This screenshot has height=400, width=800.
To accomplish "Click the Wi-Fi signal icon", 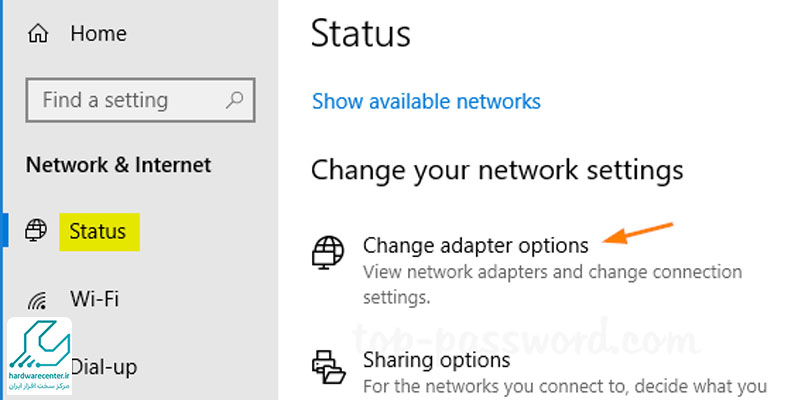I will point(38,299).
